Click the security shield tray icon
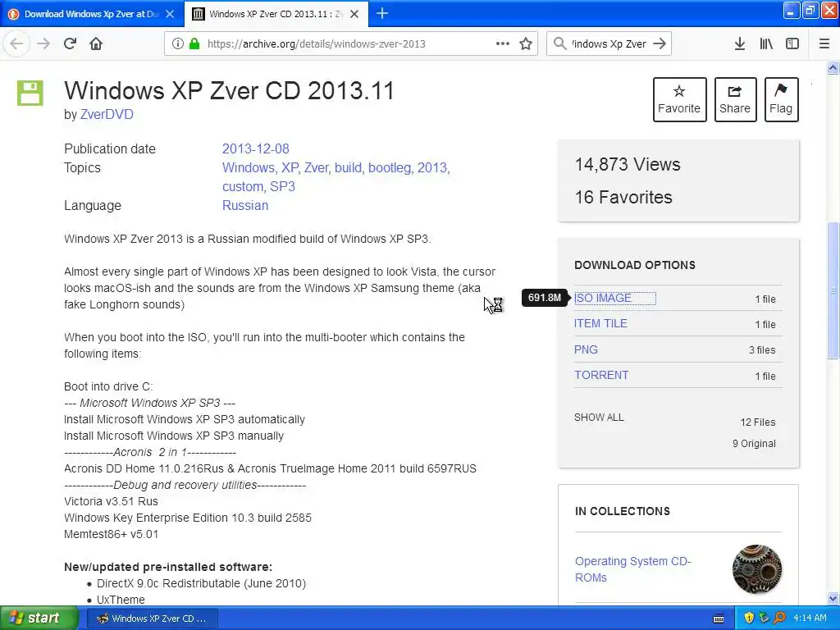 tap(749, 619)
